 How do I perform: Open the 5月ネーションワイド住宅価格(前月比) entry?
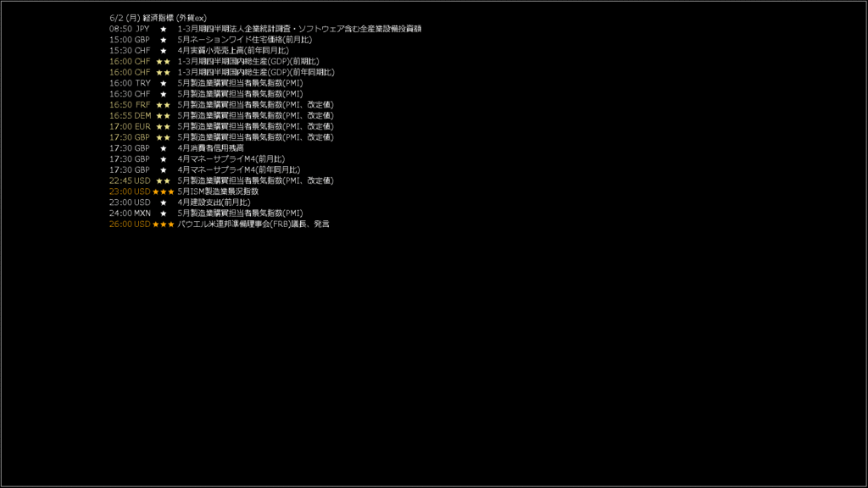pos(245,40)
